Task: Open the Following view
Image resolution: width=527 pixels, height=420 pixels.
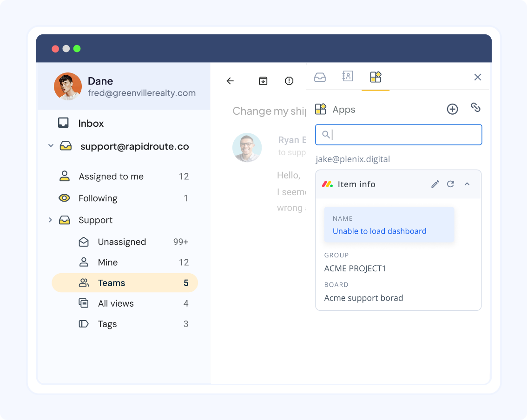Action: pyautogui.click(x=98, y=198)
